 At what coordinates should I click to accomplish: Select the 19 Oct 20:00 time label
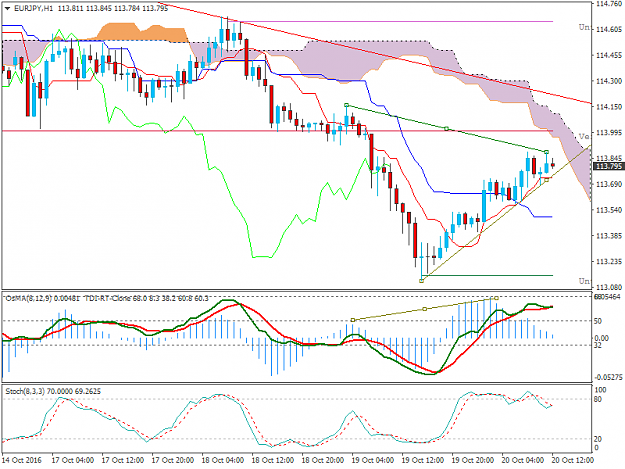(x=473, y=460)
